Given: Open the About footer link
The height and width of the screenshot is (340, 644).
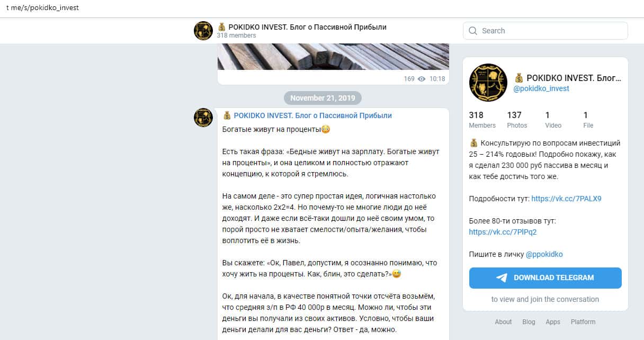Looking at the screenshot, I should [x=503, y=321].
